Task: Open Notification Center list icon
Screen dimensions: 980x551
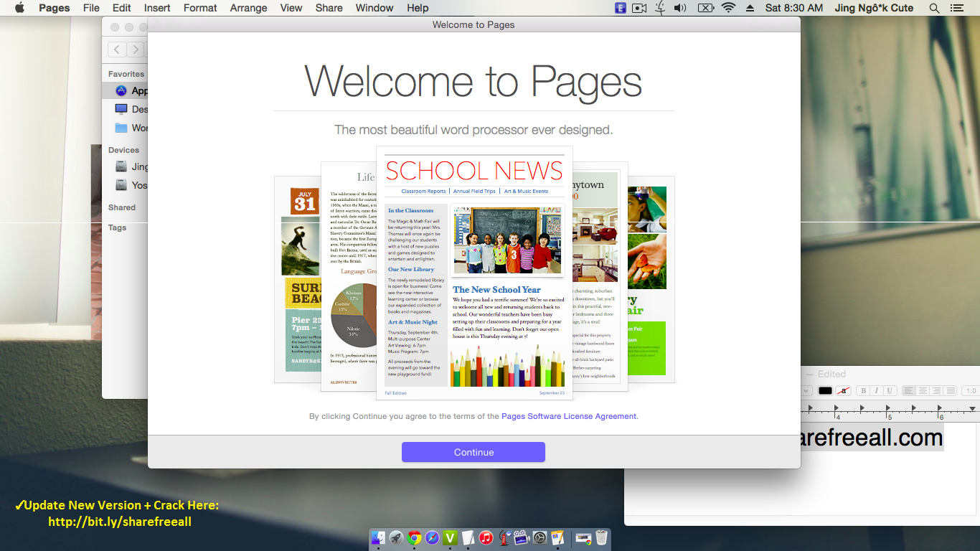Action: 956,8
